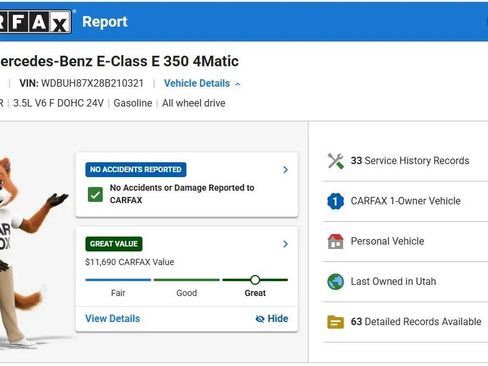Click the VIN number WDBUH87X28B210321
This screenshot has height=366, width=488.
92,83
